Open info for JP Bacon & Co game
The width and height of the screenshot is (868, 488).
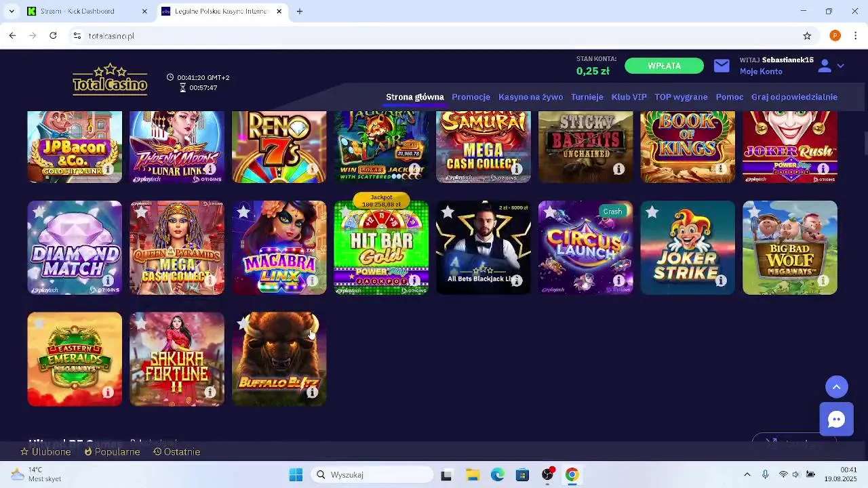coord(108,169)
